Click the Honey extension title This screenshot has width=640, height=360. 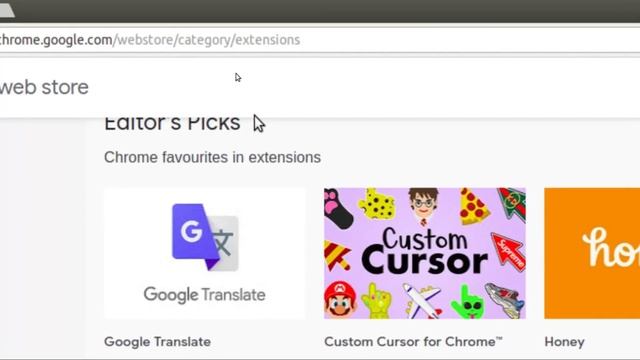tap(564, 342)
